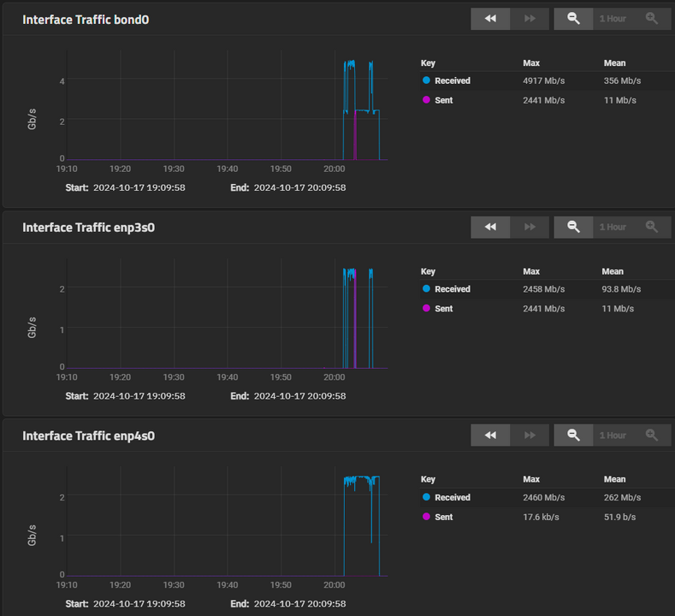Zoom in the enp4s0 traffic graph
This screenshot has width=675, height=616.
coord(652,435)
